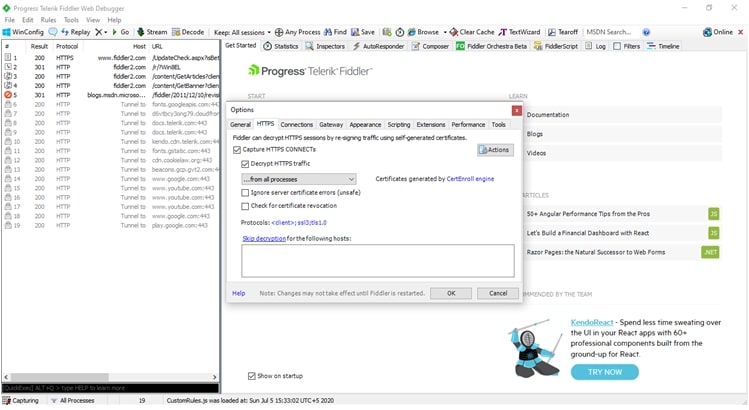
Task: Confirm Options with OK button
Action: (451, 293)
